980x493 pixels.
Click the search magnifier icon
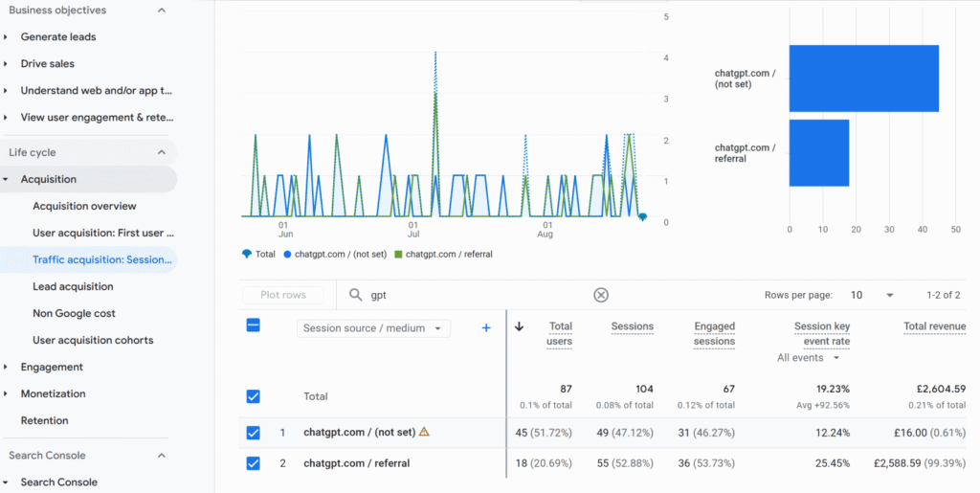(355, 295)
